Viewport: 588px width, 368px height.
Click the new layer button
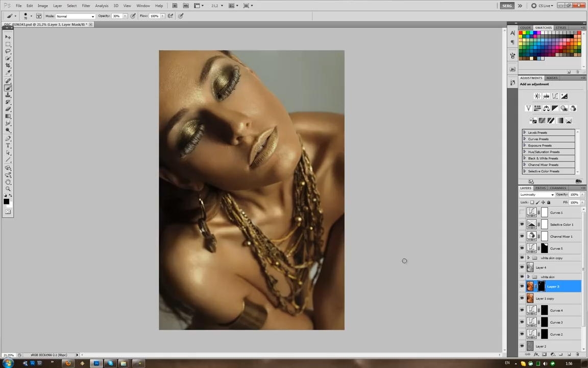(x=569, y=354)
